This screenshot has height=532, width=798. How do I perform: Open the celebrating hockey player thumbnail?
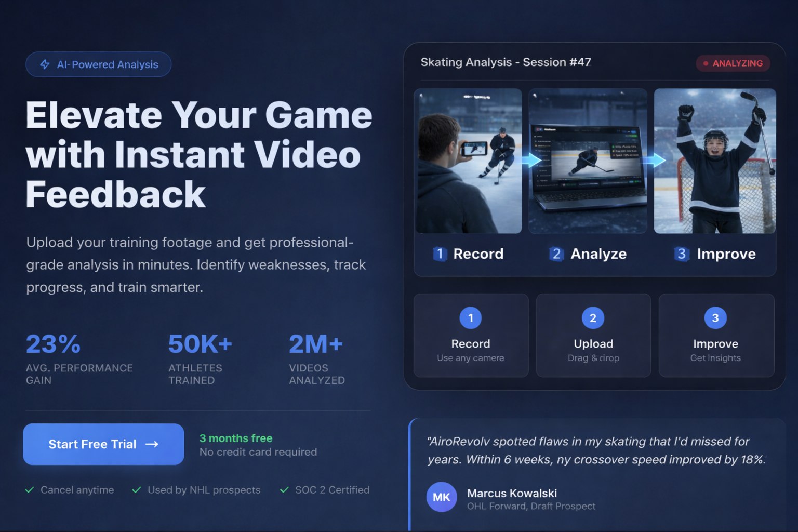coord(714,161)
